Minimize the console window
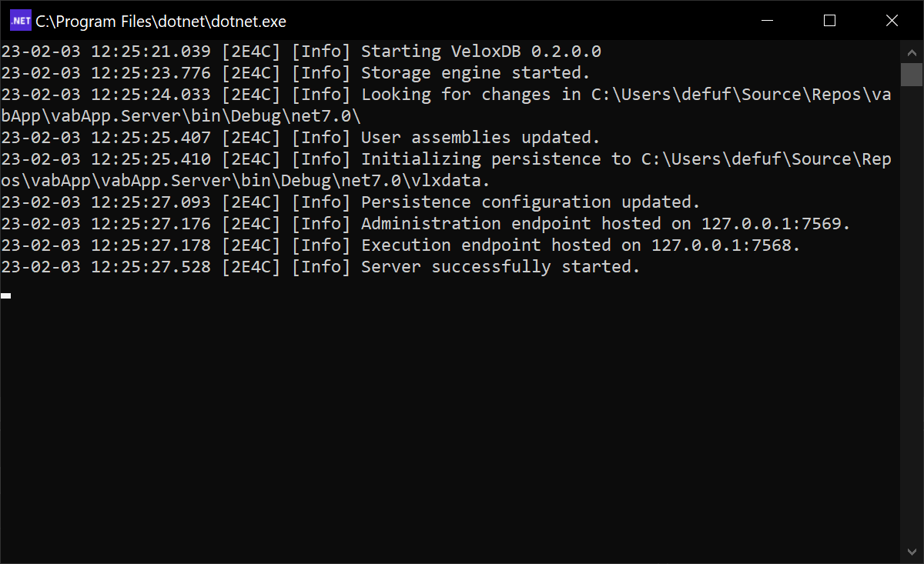Viewport: 924px width, 564px height. pos(767,21)
